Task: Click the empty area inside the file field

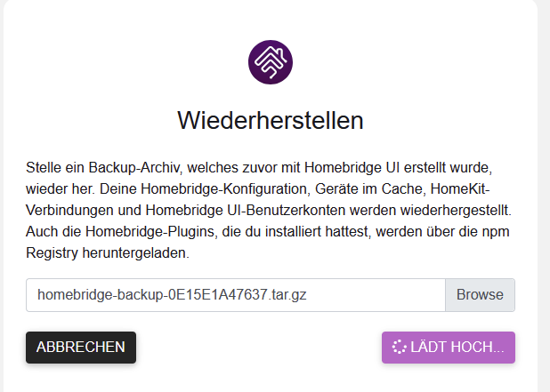Action: 376,295
